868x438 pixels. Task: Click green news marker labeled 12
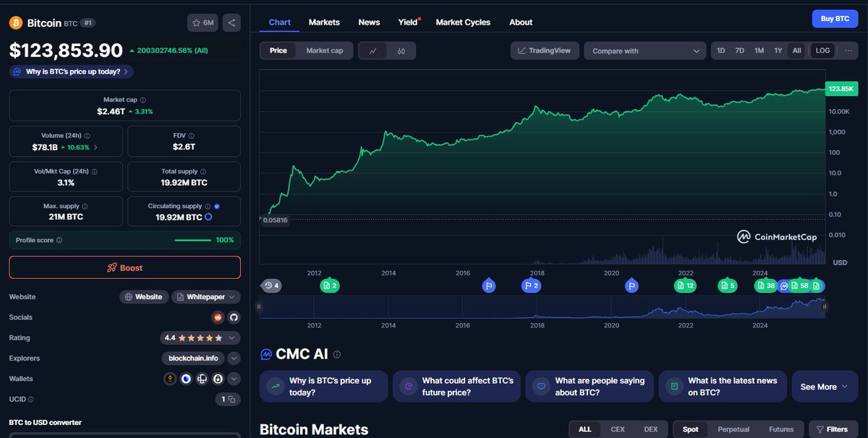point(686,285)
